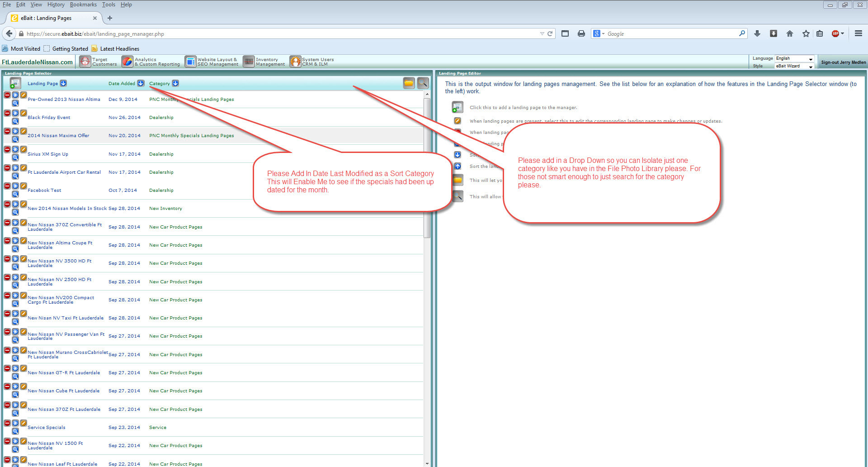Click the add landing page icon in editor legend

coord(458,107)
